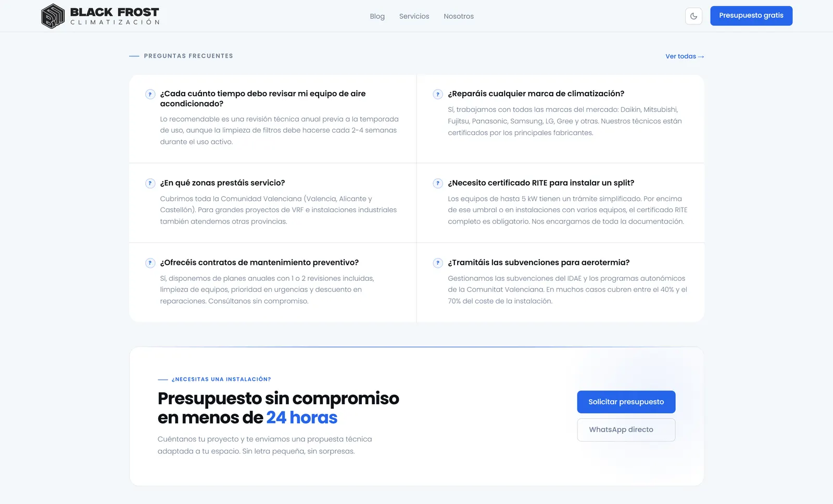The width and height of the screenshot is (833, 504).
Task: Open the Servicios navigation link
Action: point(414,16)
